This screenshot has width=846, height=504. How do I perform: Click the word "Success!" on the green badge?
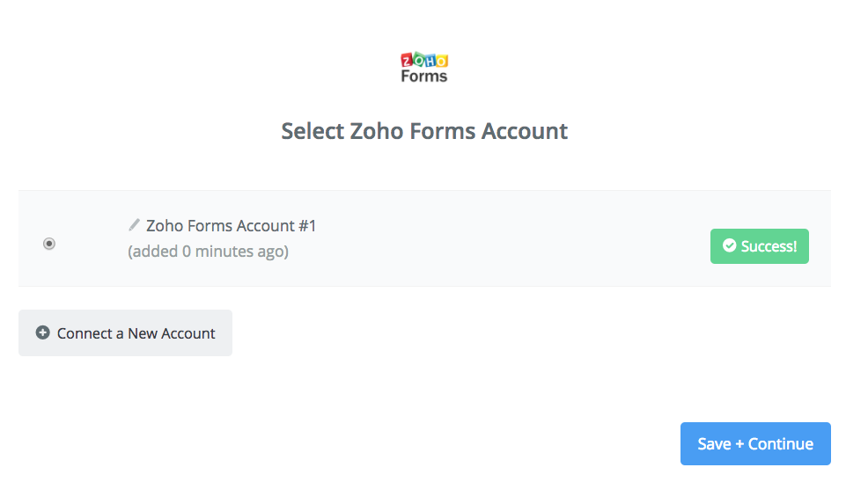pyautogui.click(x=769, y=246)
